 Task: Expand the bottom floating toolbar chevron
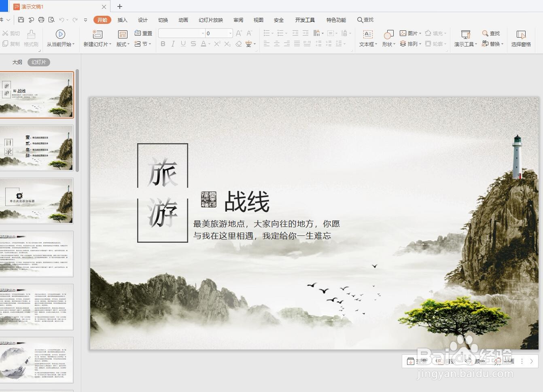(532, 361)
